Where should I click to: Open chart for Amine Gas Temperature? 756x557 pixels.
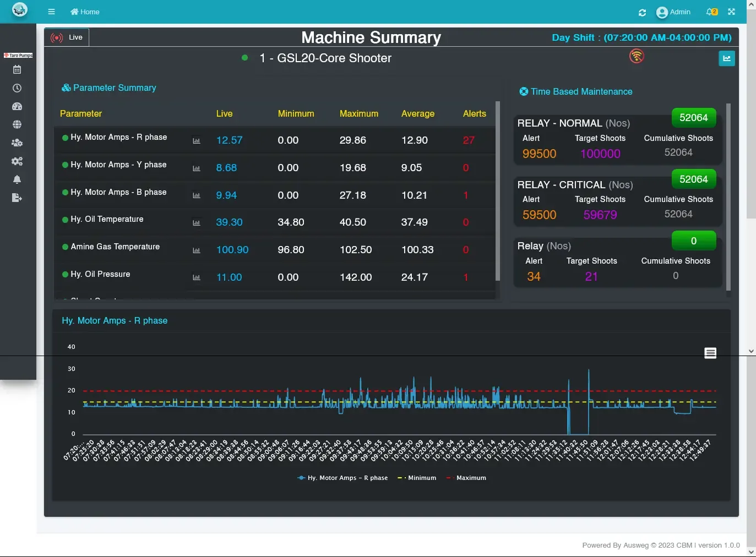197,250
